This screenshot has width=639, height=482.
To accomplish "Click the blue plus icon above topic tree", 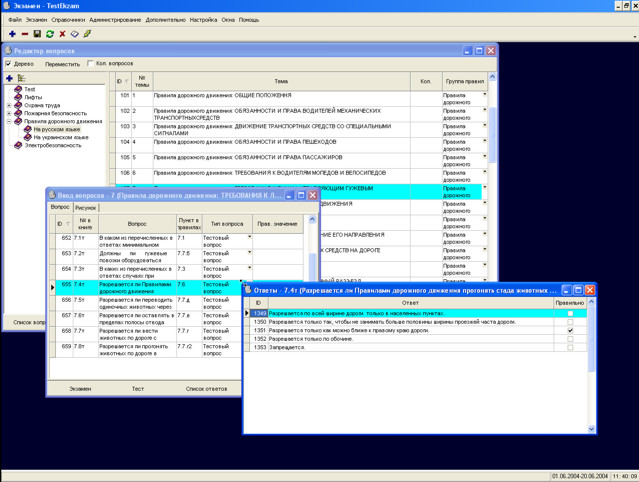I will click(x=9, y=78).
